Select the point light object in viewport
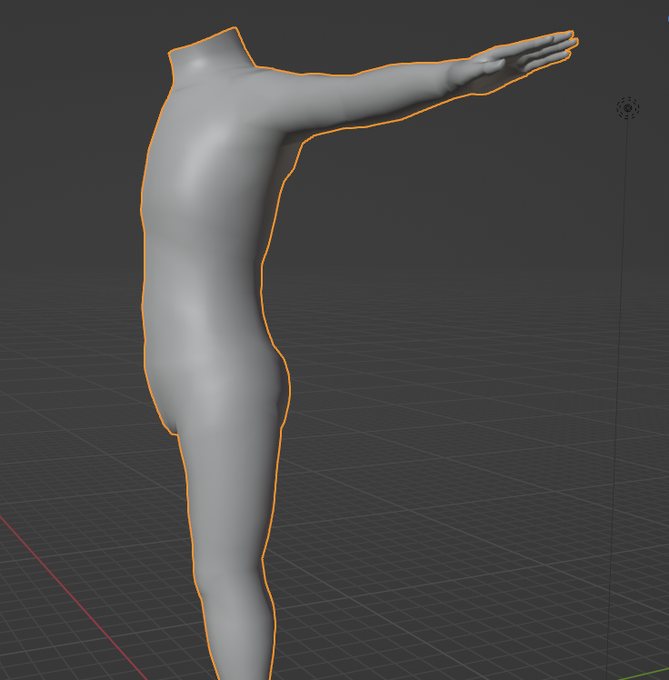669x680 pixels. [x=627, y=108]
